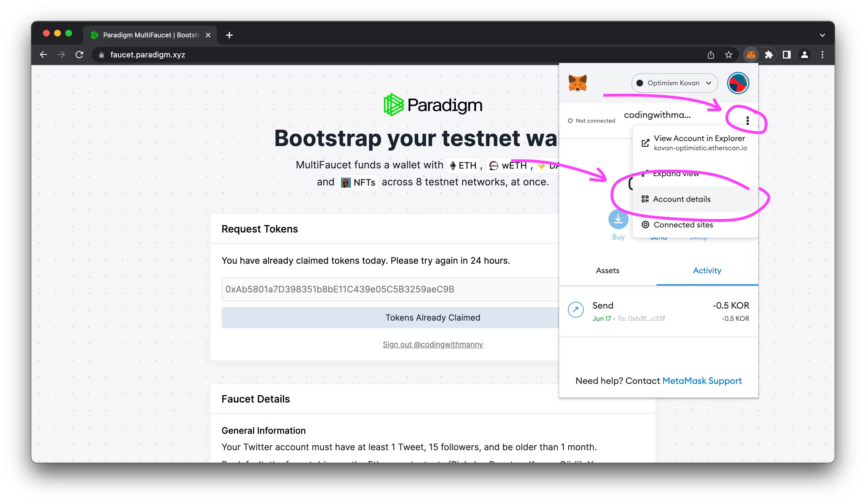
Task: Open the Chrome three-dot menu
Action: tap(822, 55)
